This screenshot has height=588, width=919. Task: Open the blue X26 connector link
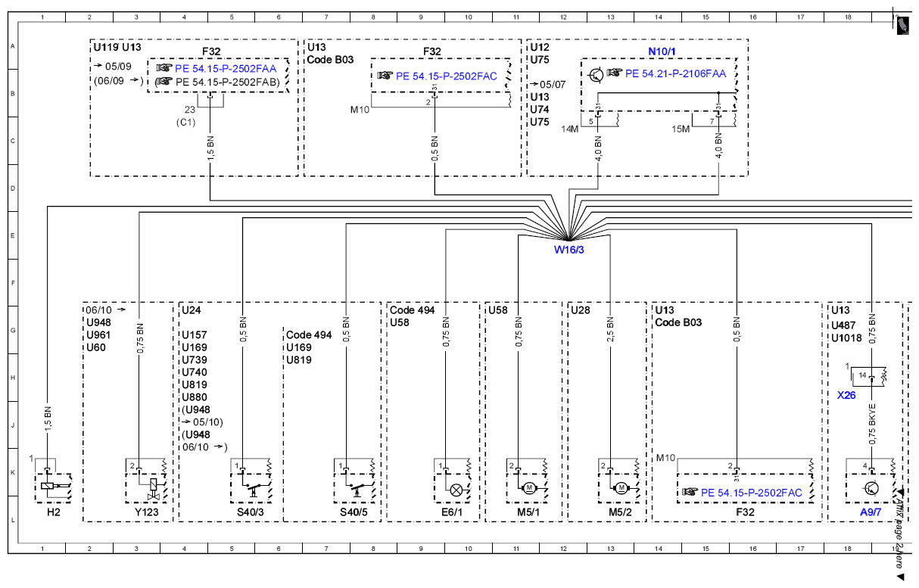(x=846, y=395)
